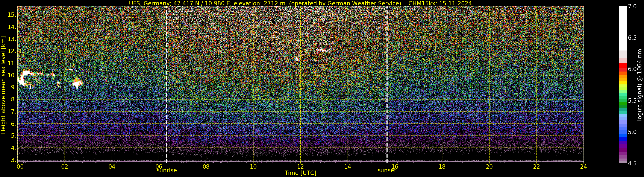Image resolution: width=644 pixels, height=177 pixels.
Task: Click the 'sunrise' label under the axis
Action: click(167, 171)
